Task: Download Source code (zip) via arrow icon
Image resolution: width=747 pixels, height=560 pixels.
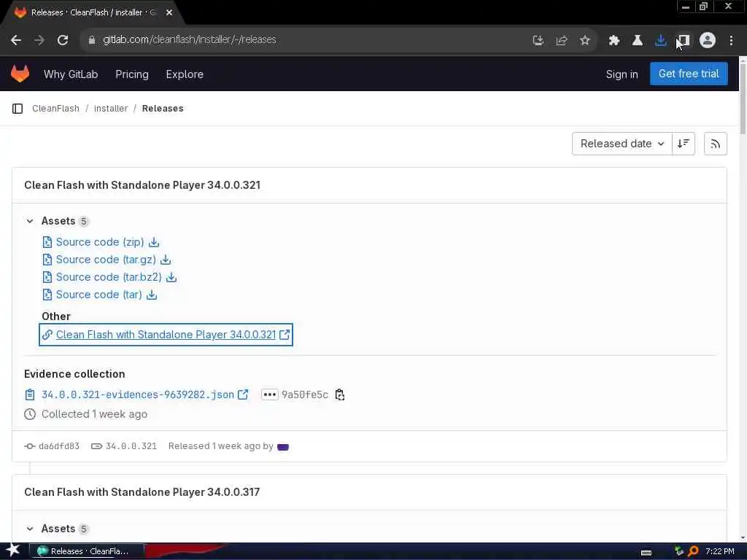Action: click(154, 242)
